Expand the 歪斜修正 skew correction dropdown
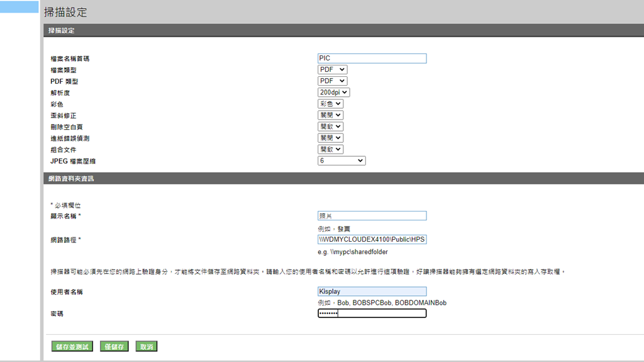644x362 pixels. (330, 115)
